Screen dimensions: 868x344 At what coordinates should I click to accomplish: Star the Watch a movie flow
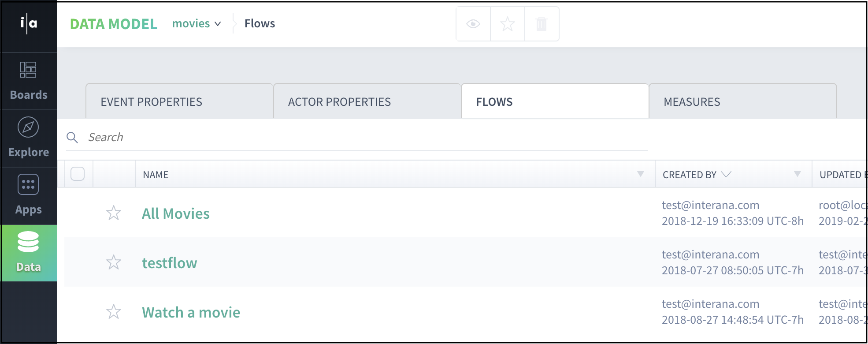[114, 312]
